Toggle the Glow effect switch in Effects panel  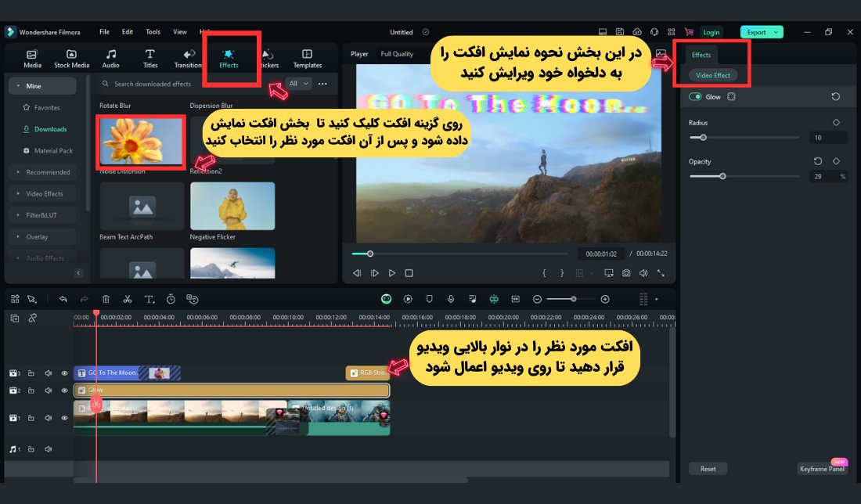tap(696, 96)
